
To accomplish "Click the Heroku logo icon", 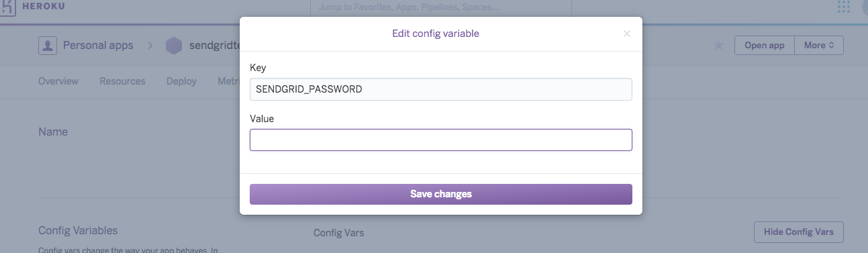I will tap(7, 7).
